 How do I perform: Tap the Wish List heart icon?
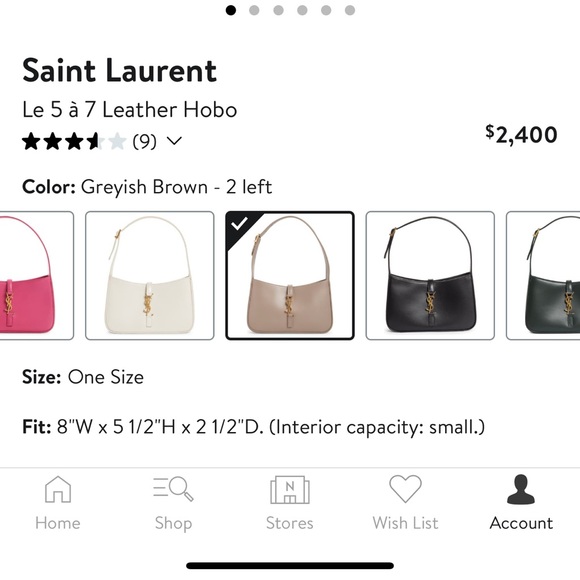click(x=405, y=489)
